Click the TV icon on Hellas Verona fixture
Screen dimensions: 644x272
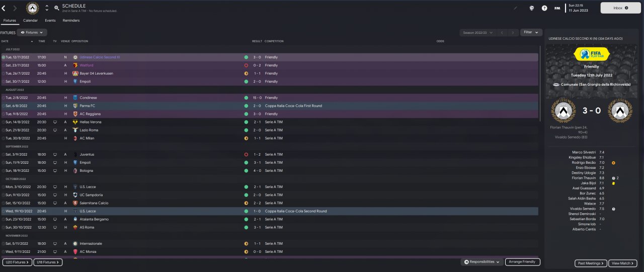pos(55,122)
